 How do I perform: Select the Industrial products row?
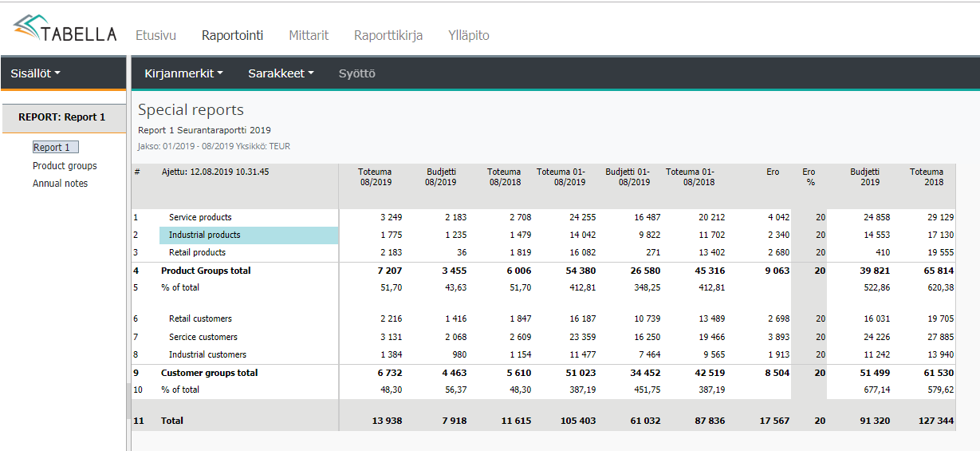205,235
